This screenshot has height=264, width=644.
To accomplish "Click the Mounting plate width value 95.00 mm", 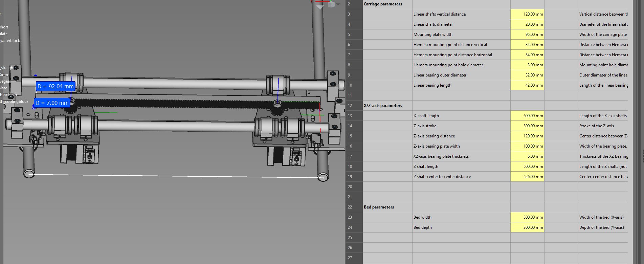I will (x=527, y=35).
